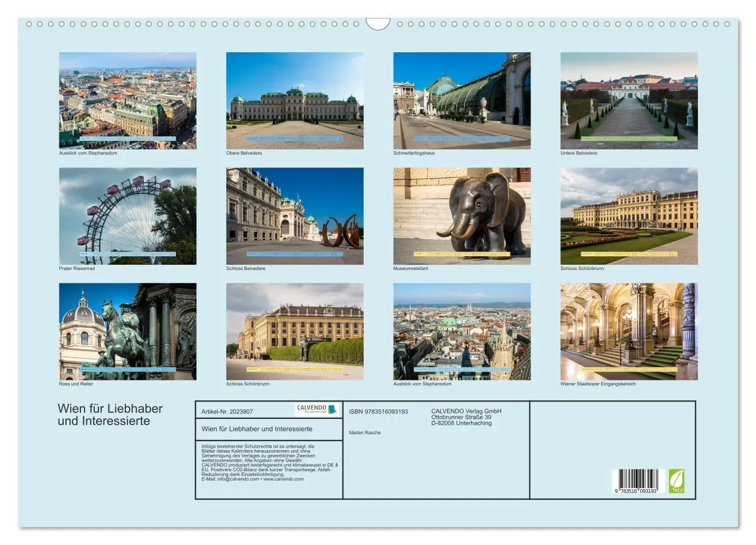
Task: Open the Obere Belvedere thumbnail
Action: [x=294, y=99]
